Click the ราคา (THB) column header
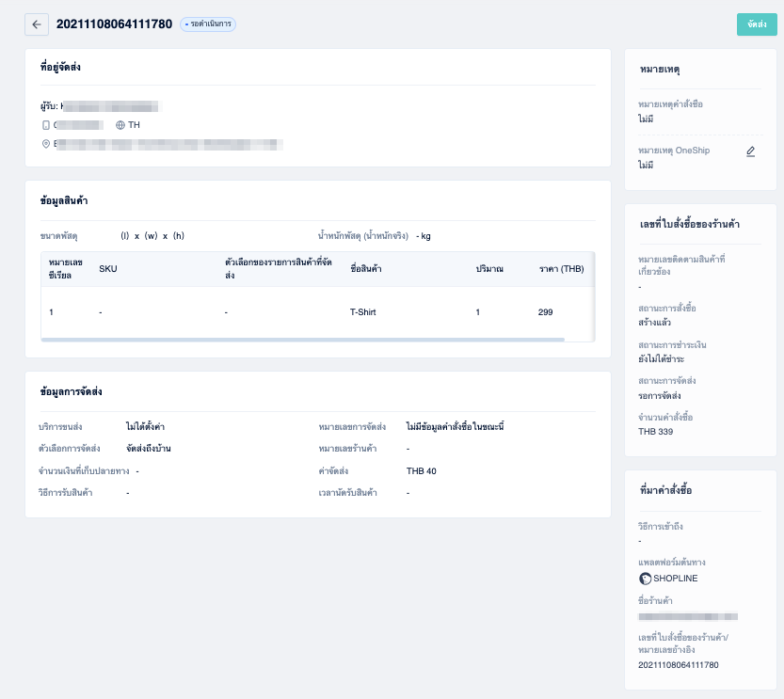 click(561, 269)
